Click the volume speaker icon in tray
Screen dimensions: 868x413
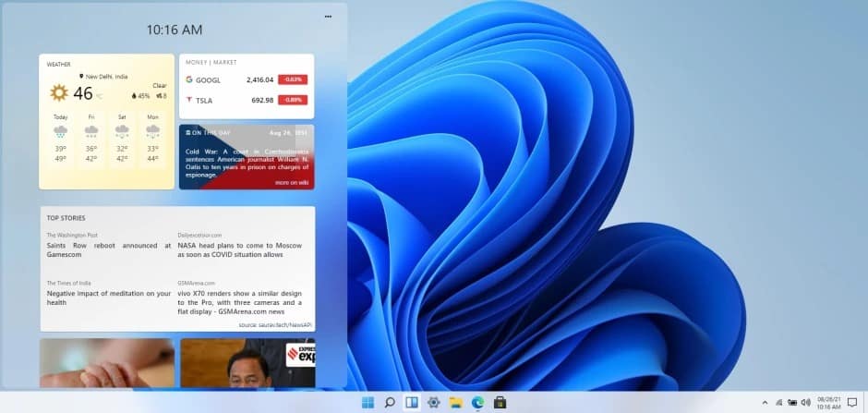coord(806,402)
